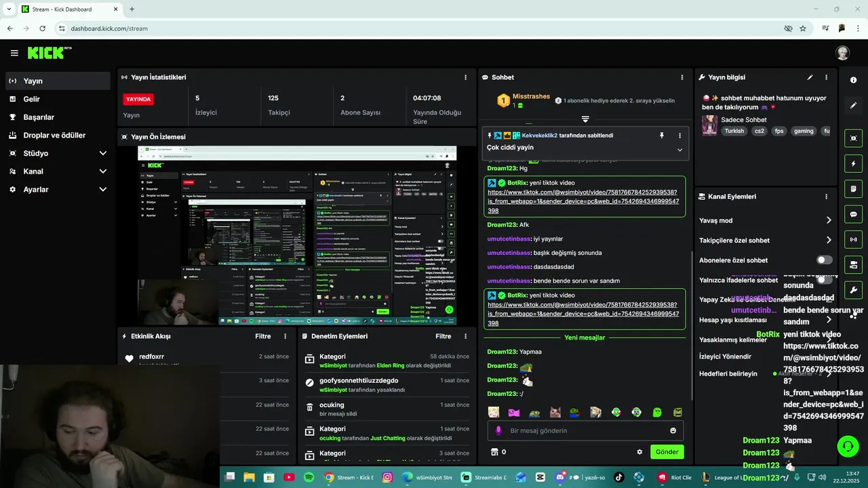The image size is (868, 488).
Task: Pick the cat emote in quick emote row
Action: pyautogui.click(x=555, y=412)
